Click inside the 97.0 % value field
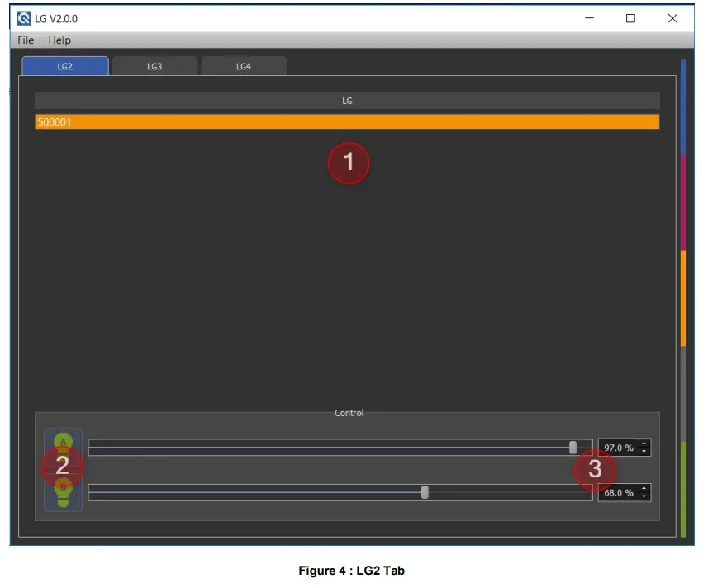This screenshot has height=588, width=703. 618,447
